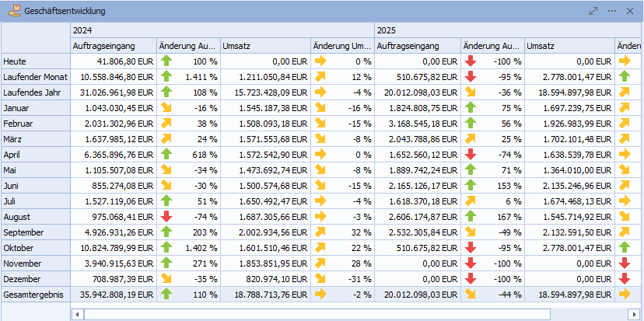Viewport: 644px width, 321px height.
Task: Click the red -100 % arrow in Heute 2025
Action: (x=470, y=61)
